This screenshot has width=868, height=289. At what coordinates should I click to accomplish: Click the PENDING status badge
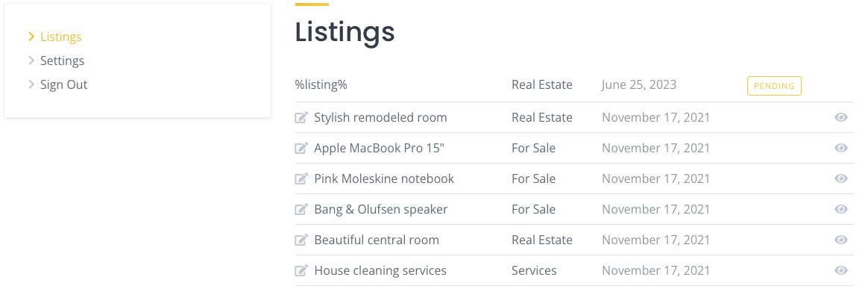coord(774,86)
